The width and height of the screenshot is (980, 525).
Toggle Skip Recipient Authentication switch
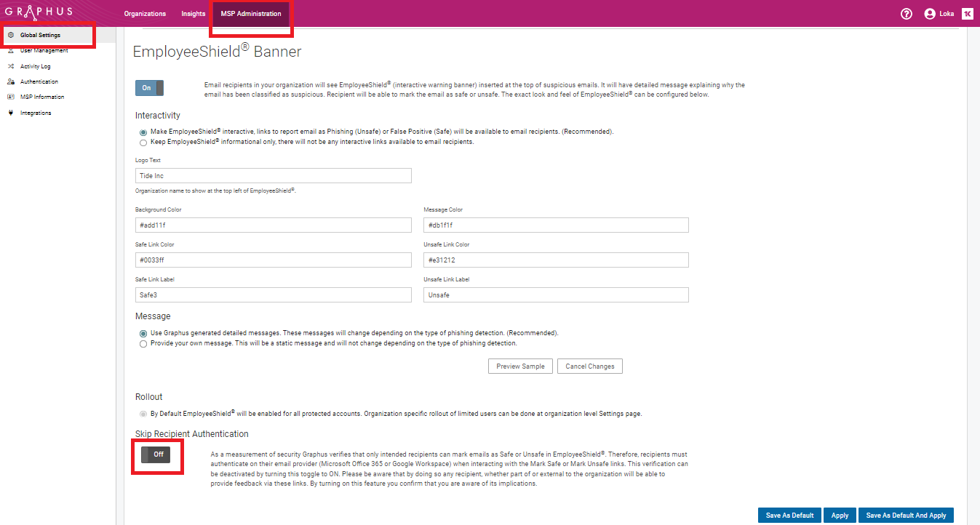pos(156,454)
